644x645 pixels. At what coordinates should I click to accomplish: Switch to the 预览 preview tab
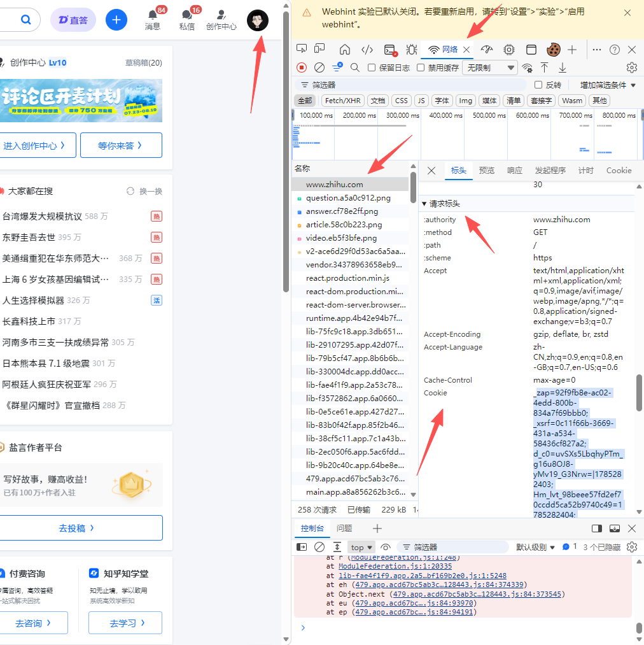tap(487, 170)
